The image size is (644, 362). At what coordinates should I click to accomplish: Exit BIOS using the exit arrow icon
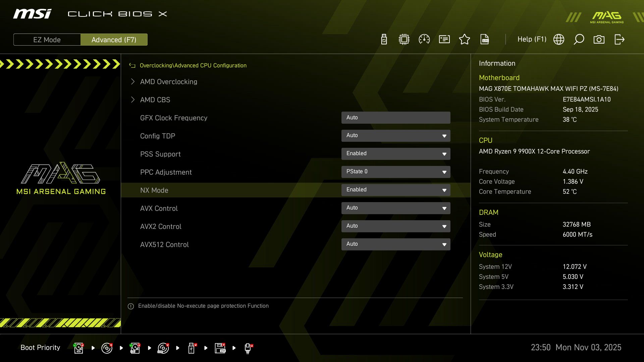click(x=619, y=39)
